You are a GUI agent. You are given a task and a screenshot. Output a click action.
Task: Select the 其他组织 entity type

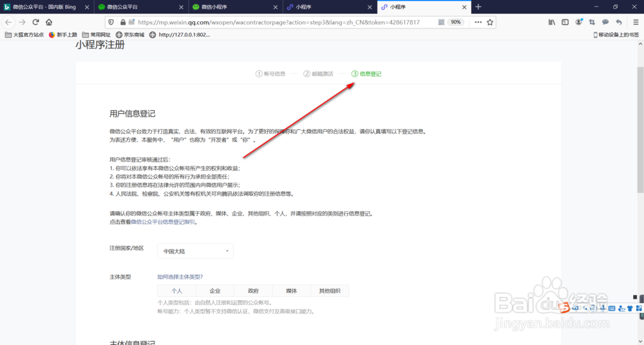(x=330, y=291)
